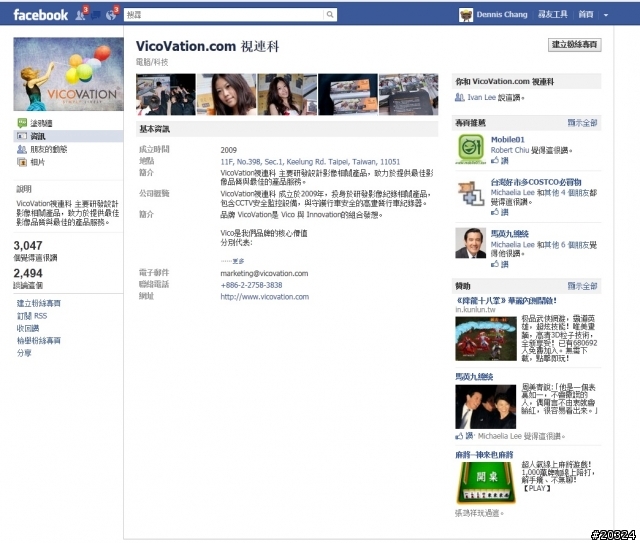Click the 3,047 likes count
The image size is (640, 543).
(x=28, y=245)
